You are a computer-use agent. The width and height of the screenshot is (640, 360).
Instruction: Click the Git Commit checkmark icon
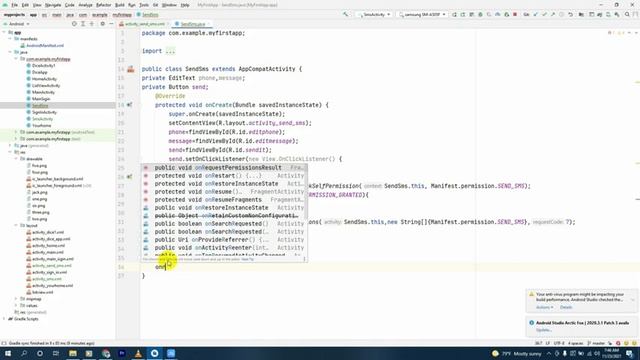click(544, 14)
